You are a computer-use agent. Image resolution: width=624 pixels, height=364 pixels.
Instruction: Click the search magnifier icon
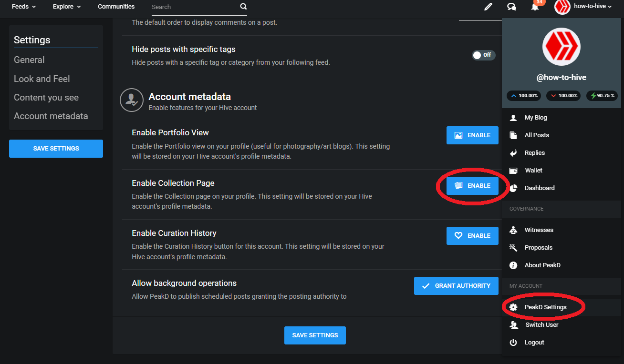[243, 7]
